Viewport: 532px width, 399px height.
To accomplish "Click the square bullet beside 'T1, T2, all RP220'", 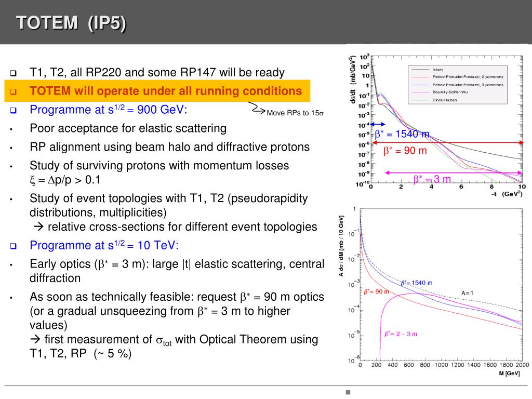I will [13, 73].
